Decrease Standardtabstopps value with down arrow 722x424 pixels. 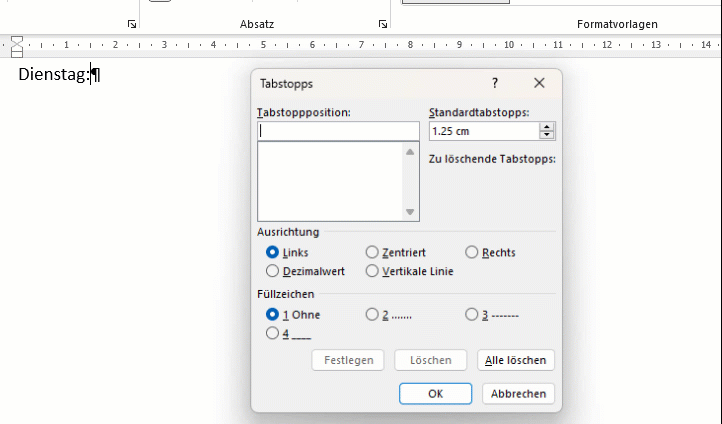[546, 135]
